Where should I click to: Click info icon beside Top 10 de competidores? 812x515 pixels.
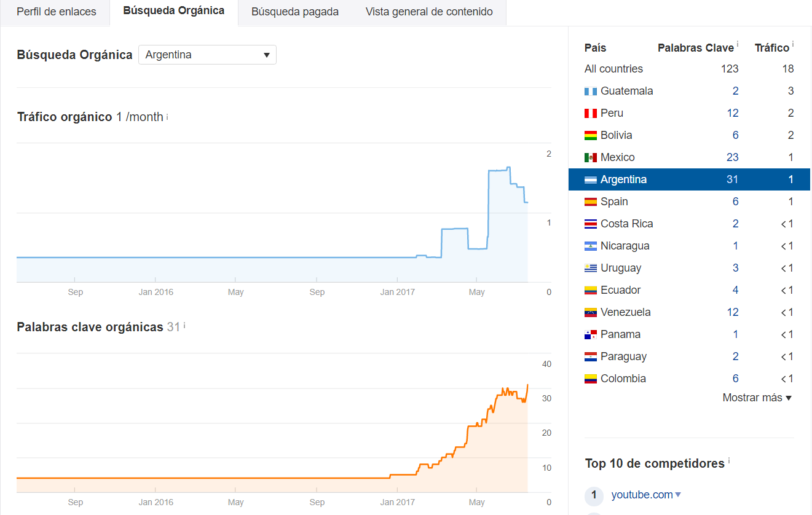click(729, 460)
